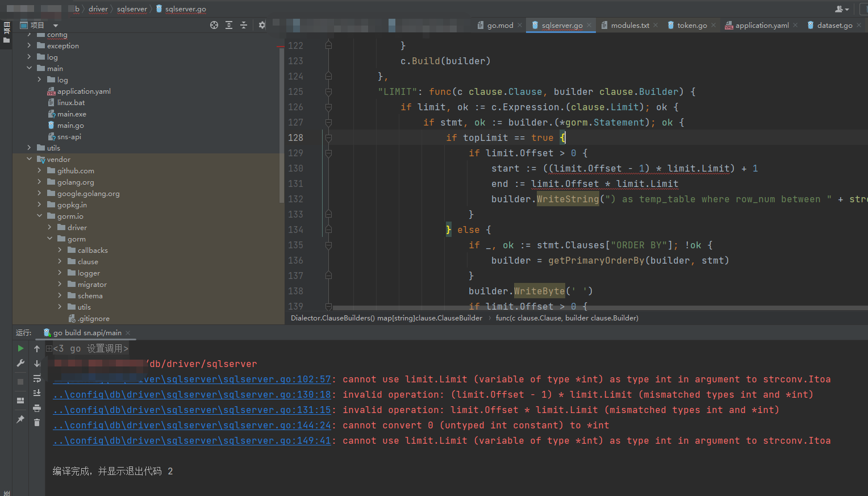Screen dimensions: 868x496
Task: Open the sqlserver.go:144:24 error link
Action: (x=192, y=425)
